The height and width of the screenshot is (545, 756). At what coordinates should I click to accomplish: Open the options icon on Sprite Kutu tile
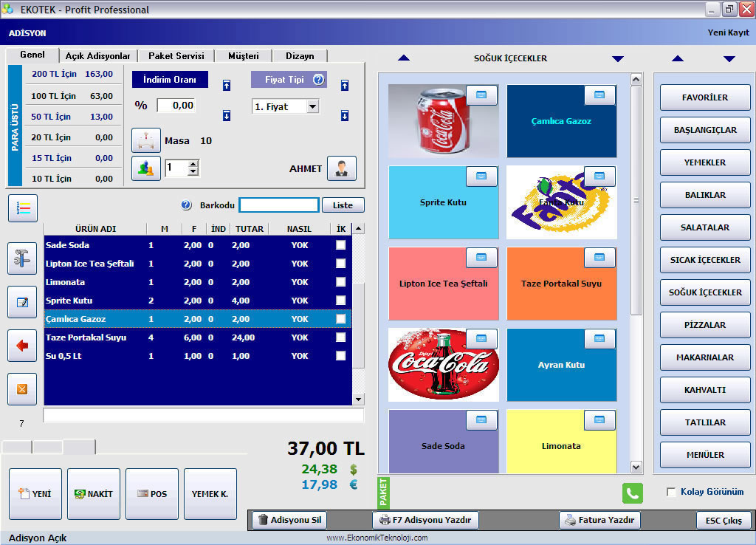(481, 176)
